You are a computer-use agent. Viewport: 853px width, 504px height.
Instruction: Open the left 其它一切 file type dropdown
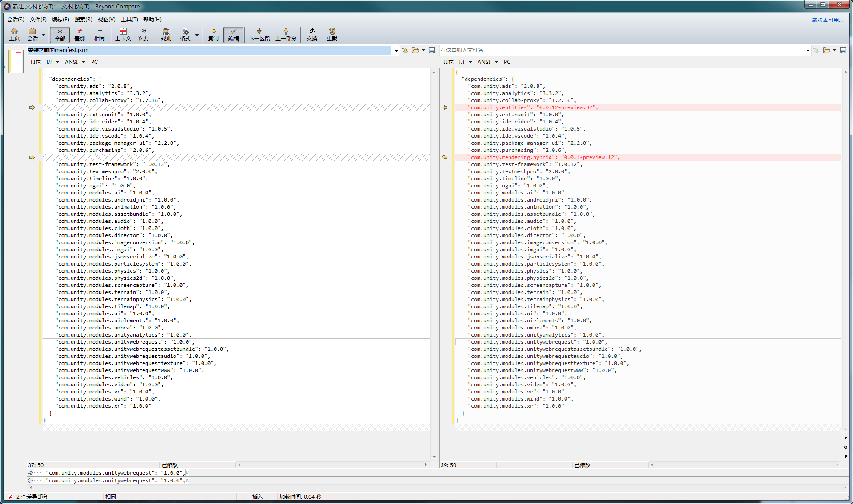(x=44, y=62)
